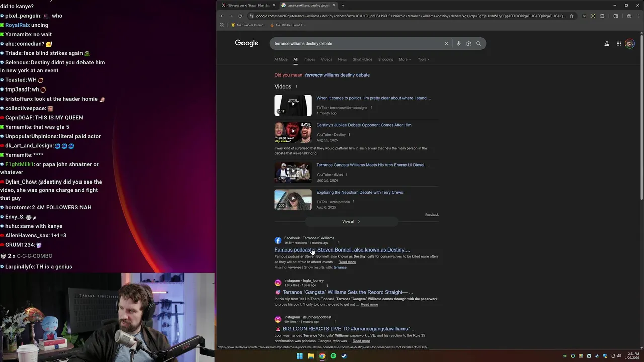Viewport: 644px width, 362px height.
Task: Open the Chrome three-dot menu
Action: tap(638, 16)
